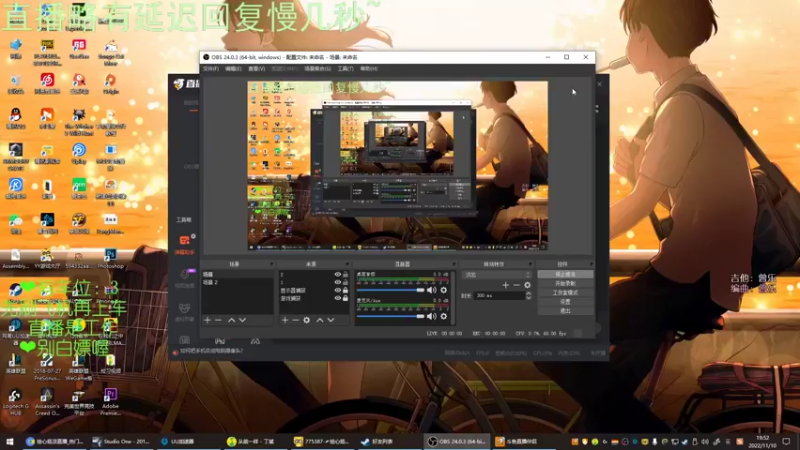Viewport: 800px width, 450px height.
Task: Move source down in Sources dock
Action: coord(331,320)
